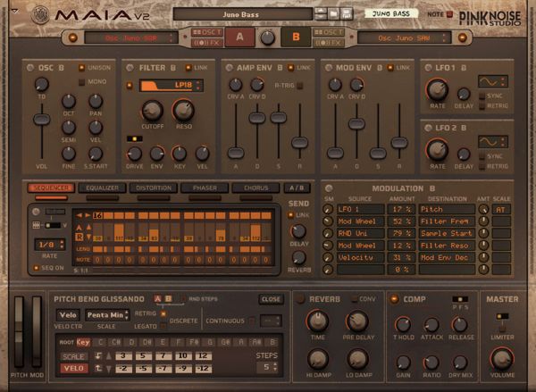Change sequencer rate 1/8 dropdown

(x=49, y=245)
